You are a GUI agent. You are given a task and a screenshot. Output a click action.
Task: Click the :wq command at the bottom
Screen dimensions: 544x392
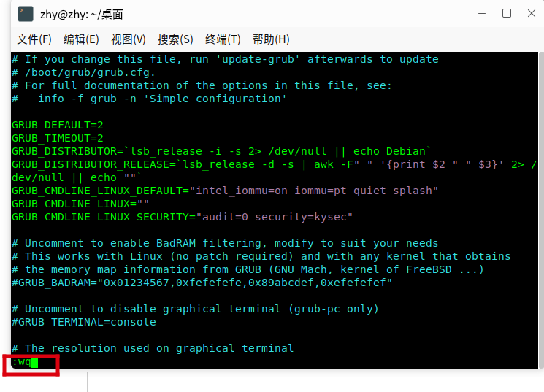click(22, 362)
